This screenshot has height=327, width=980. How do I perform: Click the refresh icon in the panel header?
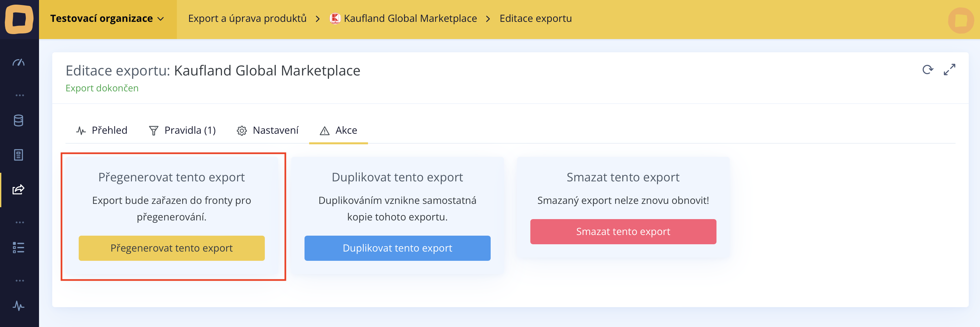(927, 70)
